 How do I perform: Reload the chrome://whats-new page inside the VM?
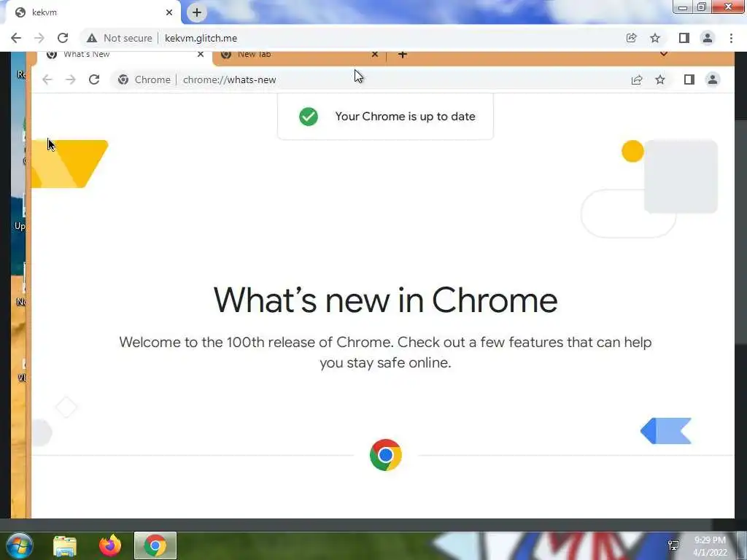pos(94,79)
